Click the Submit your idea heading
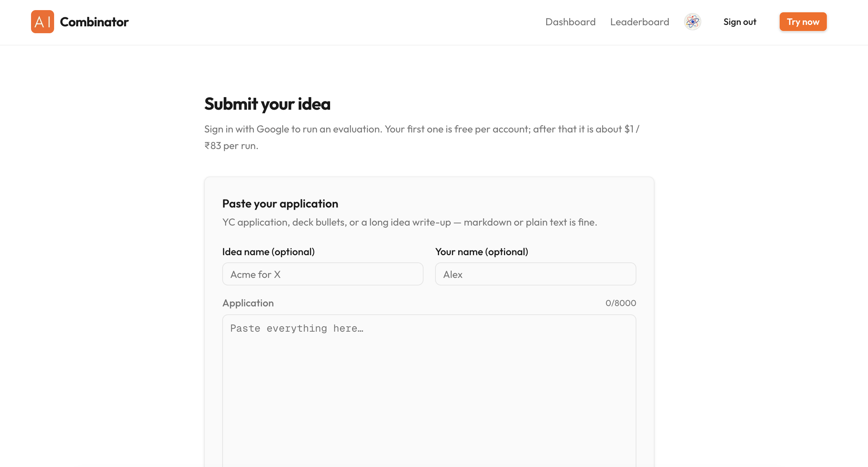This screenshot has width=868, height=467. [267, 104]
